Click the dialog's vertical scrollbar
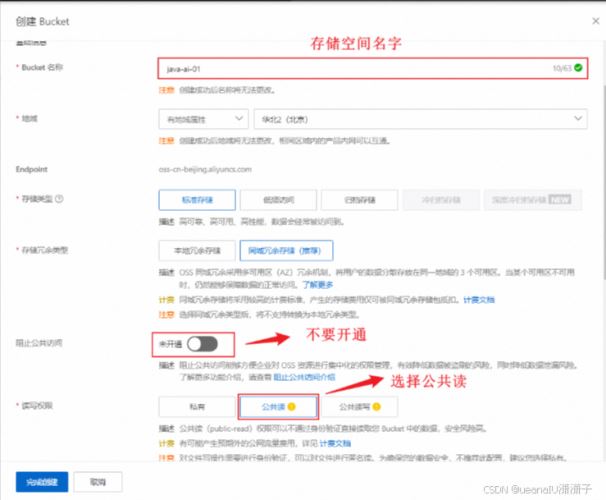This screenshot has height=500, width=606. coord(604,182)
